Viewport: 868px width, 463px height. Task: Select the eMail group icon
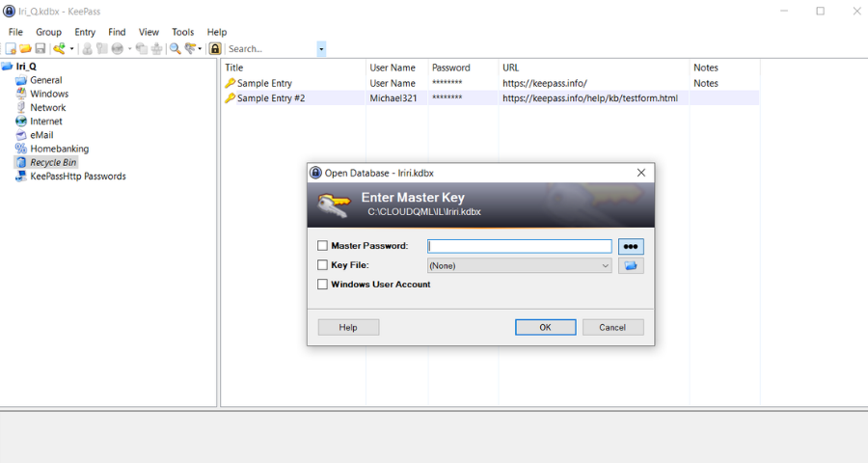(21, 135)
